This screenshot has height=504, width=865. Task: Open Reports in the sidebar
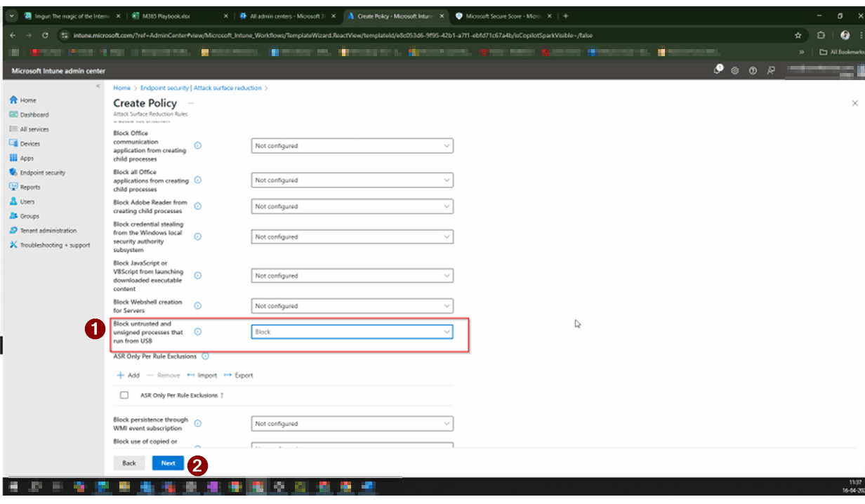coord(25,187)
